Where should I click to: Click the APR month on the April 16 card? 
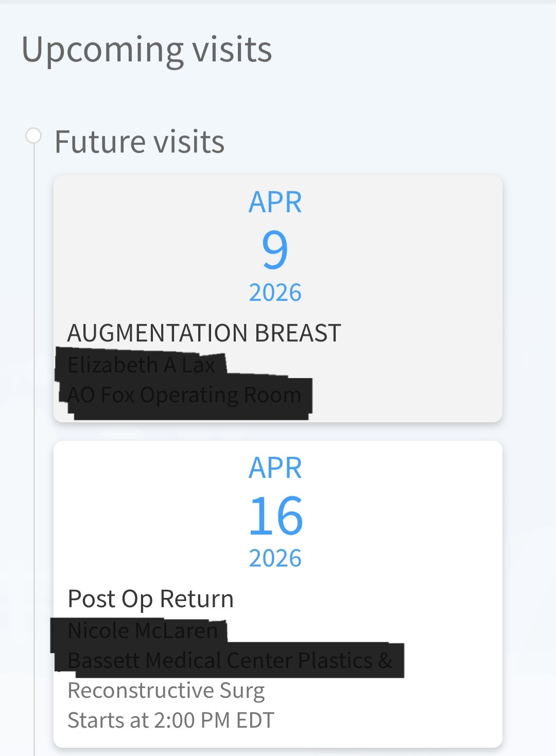click(x=275, y=468)
